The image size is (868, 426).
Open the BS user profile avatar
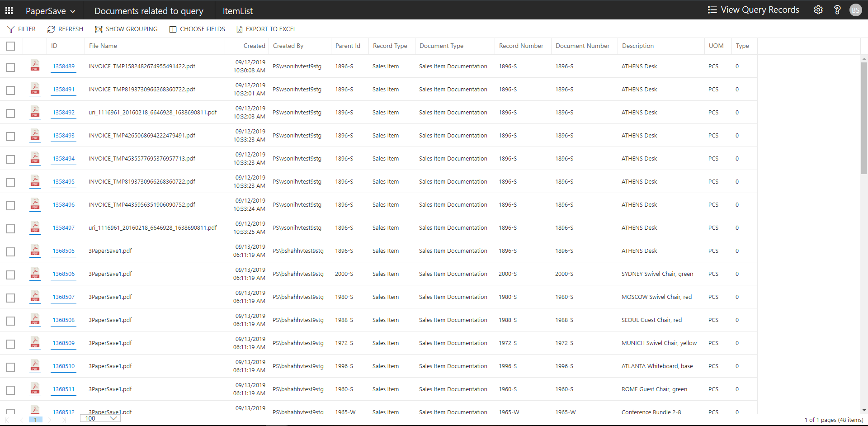click(x=855, y=10)
